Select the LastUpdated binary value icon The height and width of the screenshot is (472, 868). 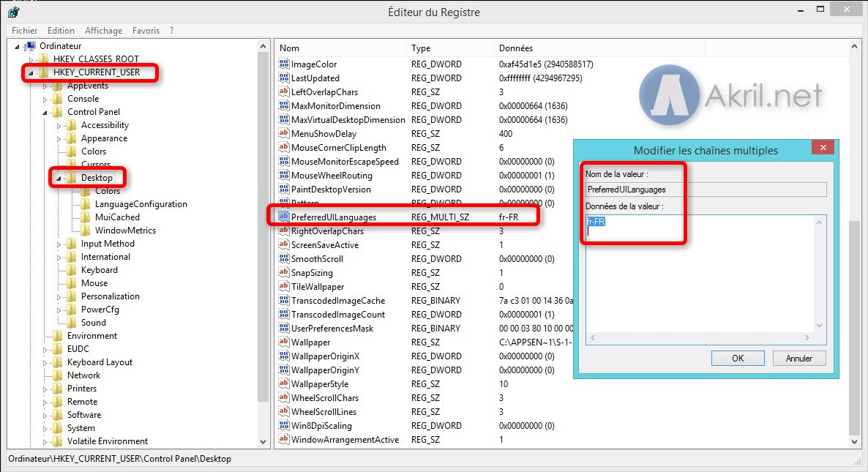point(283,78)
